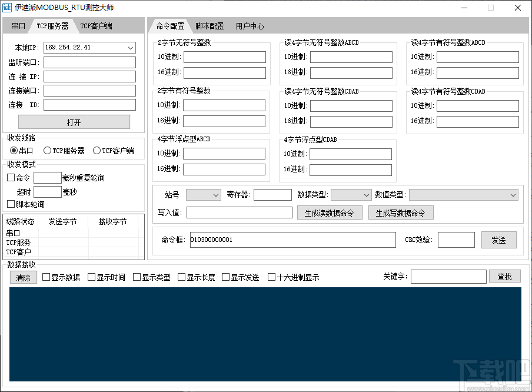Enable the 脚本轮询 checkbox

10,205
